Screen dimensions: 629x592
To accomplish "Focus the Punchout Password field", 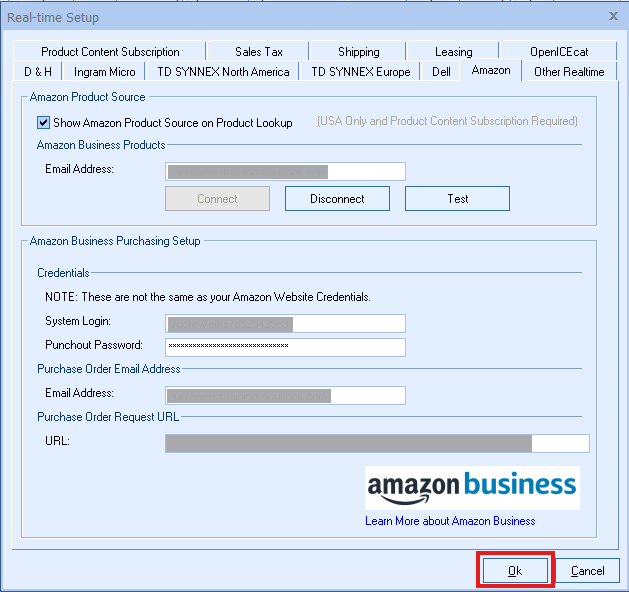I will pyautogui.click(x=285, y=347).
